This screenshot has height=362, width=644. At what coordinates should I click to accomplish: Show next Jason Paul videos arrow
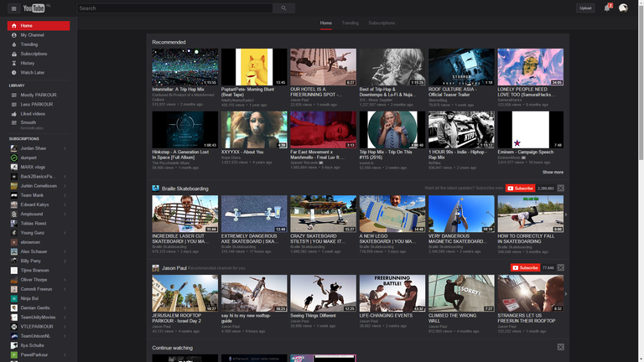click(x=566, y=294)
